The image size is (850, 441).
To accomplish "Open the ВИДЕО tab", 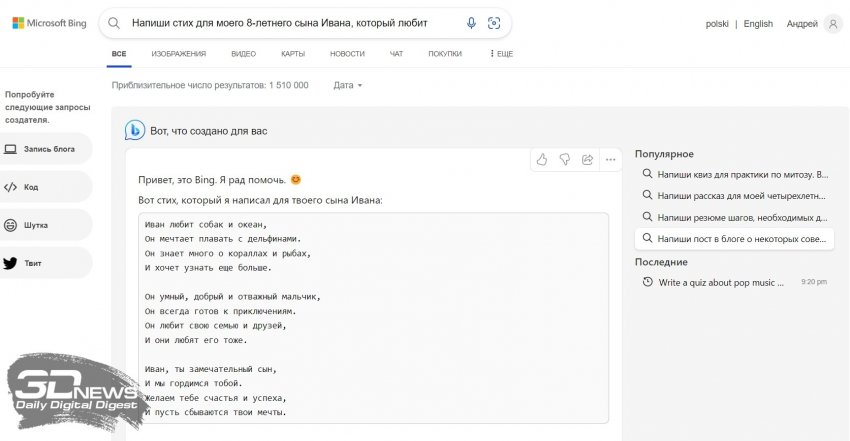I will pos(243,54).
